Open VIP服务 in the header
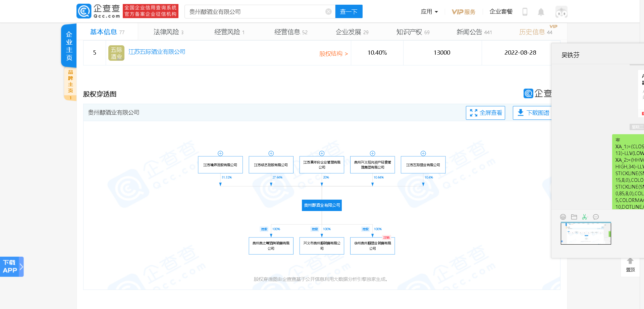 coord(464,12)
